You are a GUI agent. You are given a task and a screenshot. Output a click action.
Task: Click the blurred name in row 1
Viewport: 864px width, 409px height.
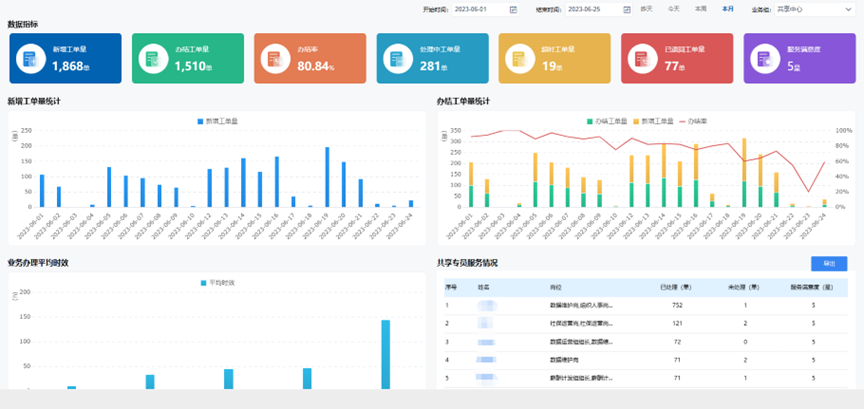(x=487, y=305)
